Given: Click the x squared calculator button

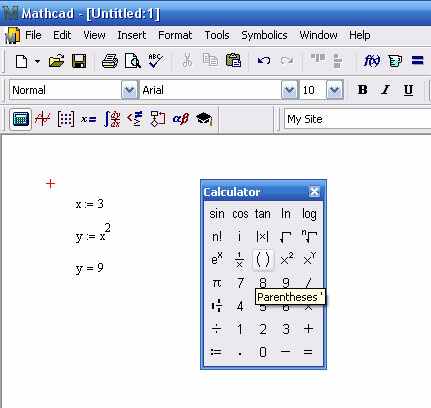Looking at the screenshot, I should click(286, 259).
